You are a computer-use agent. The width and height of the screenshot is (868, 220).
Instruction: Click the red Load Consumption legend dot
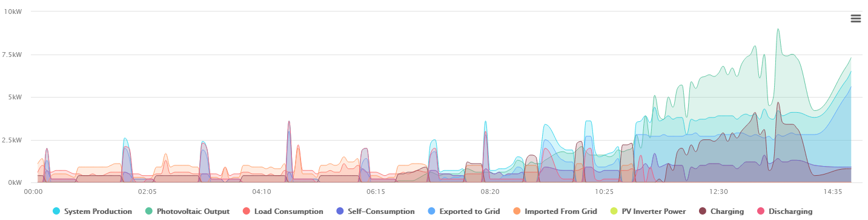246,212
